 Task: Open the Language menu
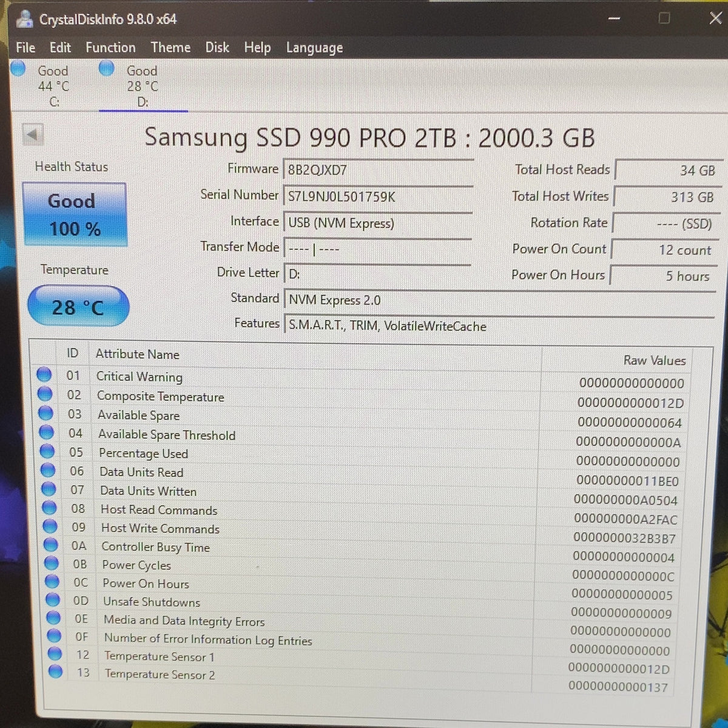point(314,48)
